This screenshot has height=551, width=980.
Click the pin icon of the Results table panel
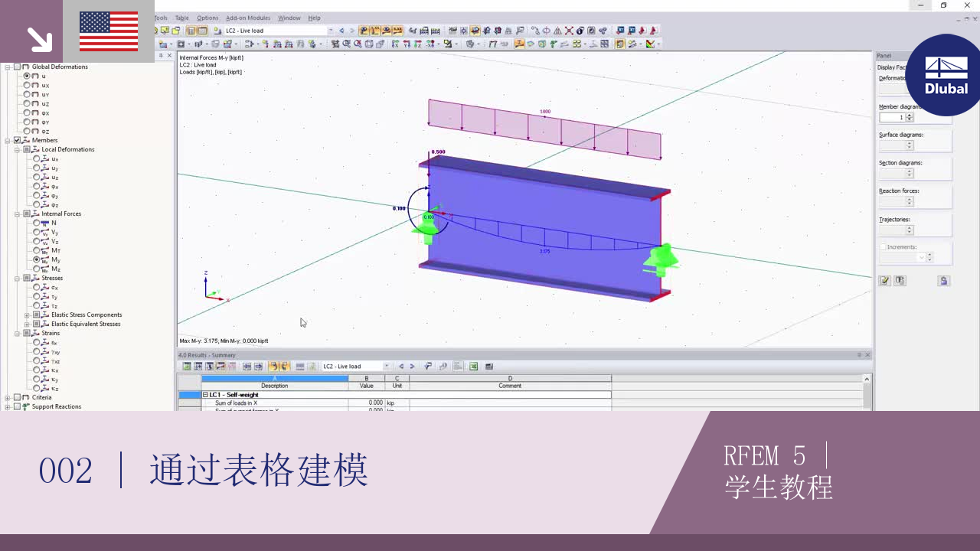pos(859,355)
